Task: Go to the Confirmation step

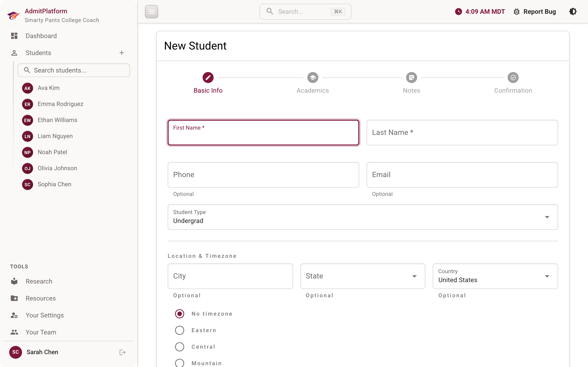Action: [x=513, y=83]
